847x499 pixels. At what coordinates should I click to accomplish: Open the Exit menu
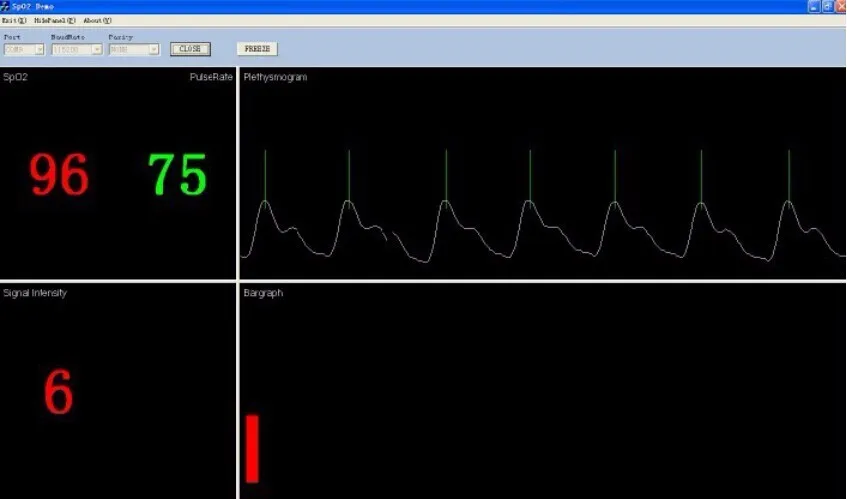[13, 20]
